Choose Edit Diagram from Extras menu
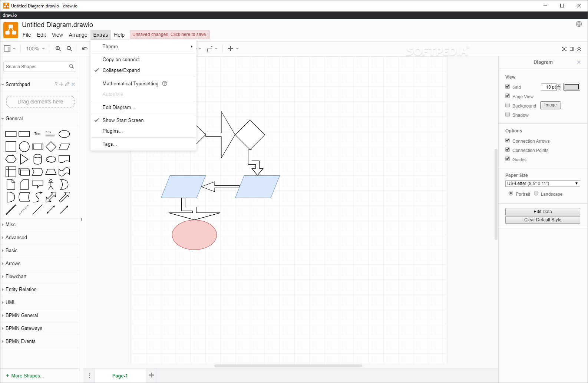The width and height of the screenshot is (588, 383). pyautogui.click(x=119, y=108)
